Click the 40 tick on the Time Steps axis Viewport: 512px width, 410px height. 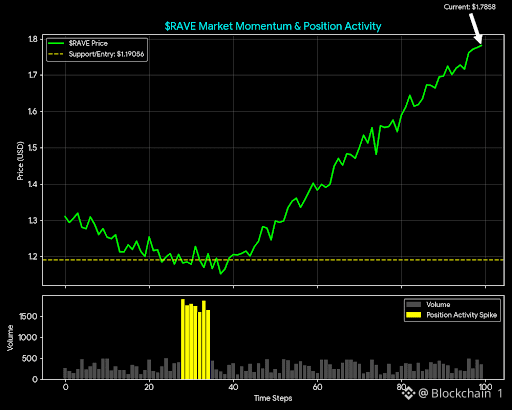pyautogui.click(x=233, y=387)
